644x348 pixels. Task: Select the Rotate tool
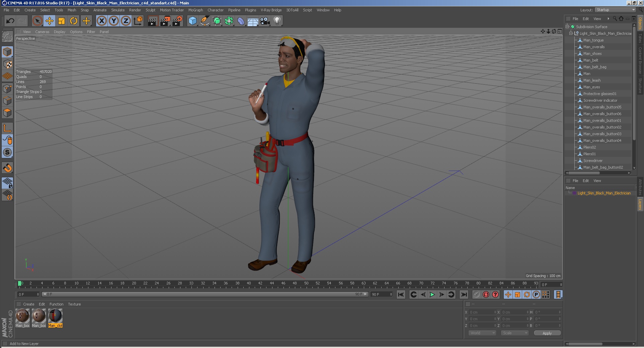click(74, 21)
